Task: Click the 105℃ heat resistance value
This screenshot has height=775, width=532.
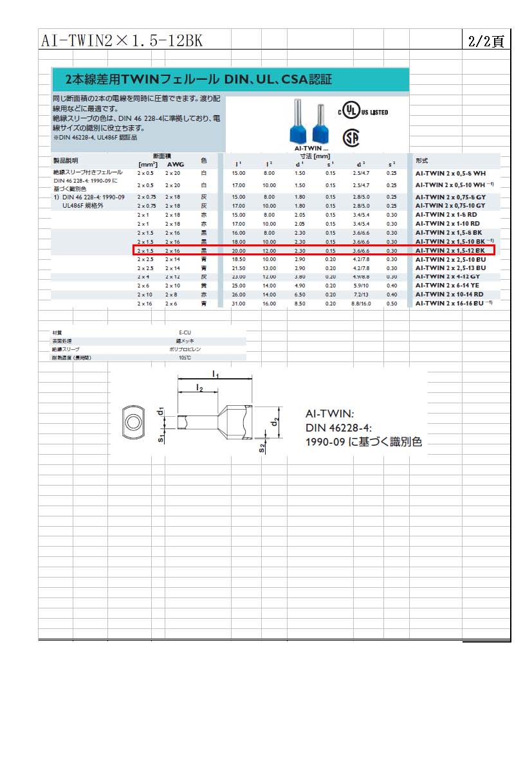Action: tap(183, 358)
